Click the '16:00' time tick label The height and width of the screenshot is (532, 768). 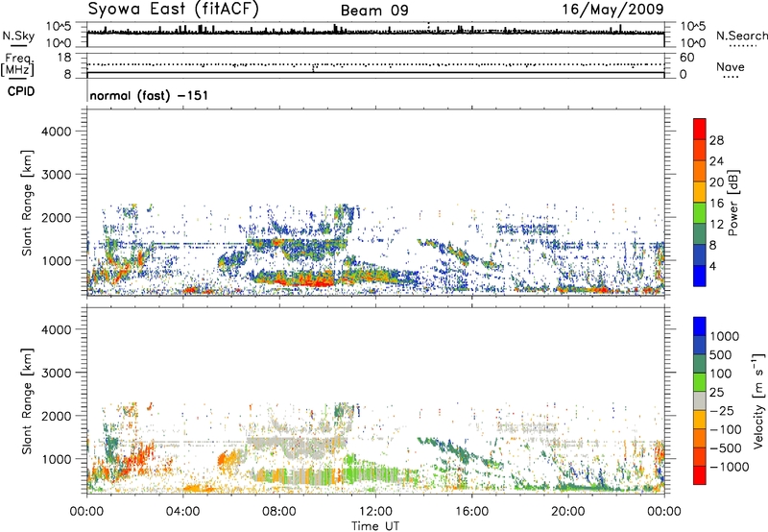point(471,512)
